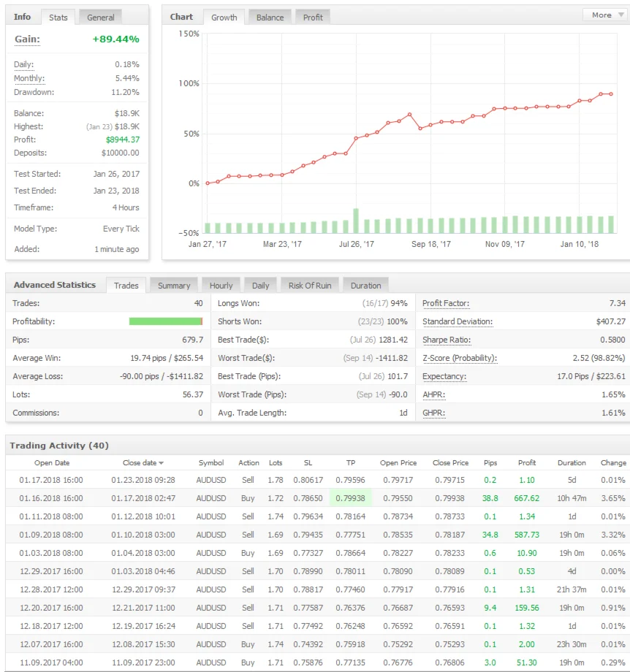The height and width of the screenshot is (672, 630).
Task: Click the green Profitability bar
Action: click(x=165, y=321)
